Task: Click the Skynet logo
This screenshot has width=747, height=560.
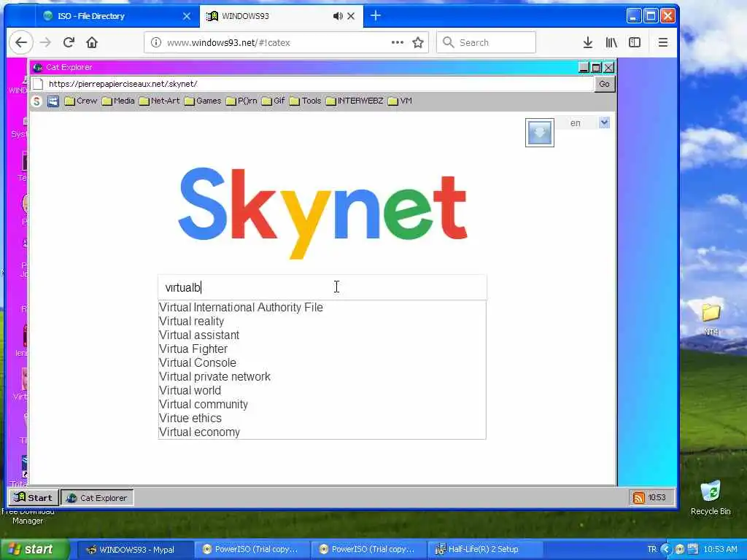Action: [x=322, y=212]
